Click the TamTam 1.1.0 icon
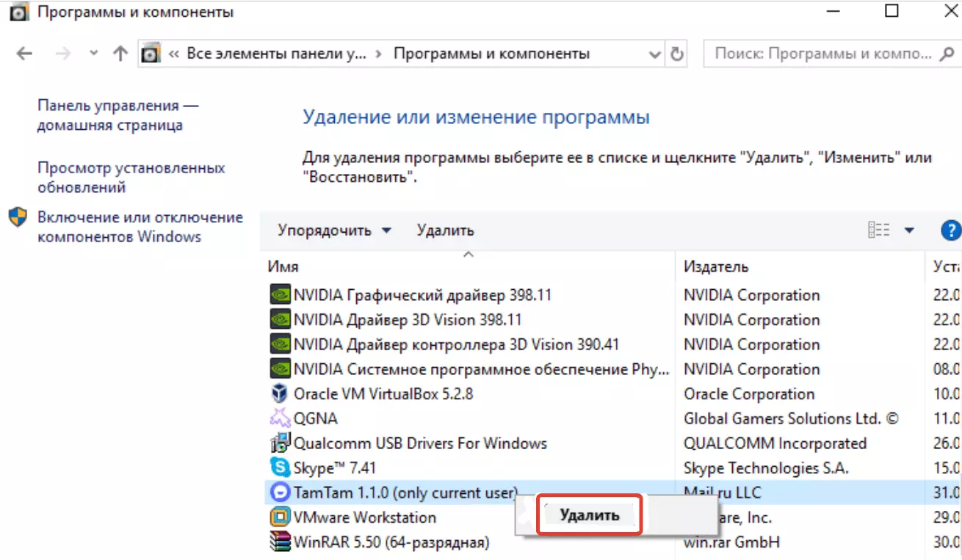Image resolution: width=962 pixels, height=560 pixels. click(280, 492)
